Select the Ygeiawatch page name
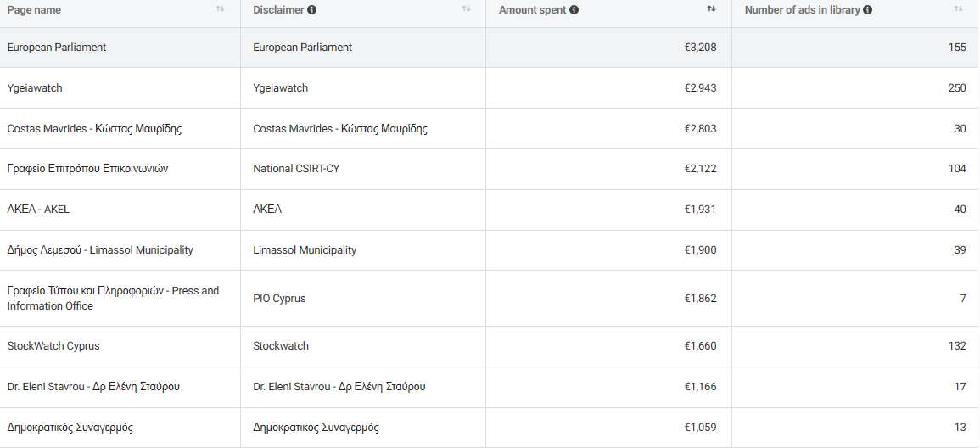980x448 pixels. 35,88
